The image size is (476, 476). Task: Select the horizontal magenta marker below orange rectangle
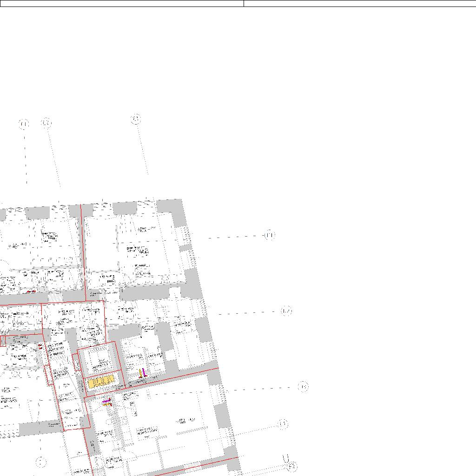[x=106, y=400]
